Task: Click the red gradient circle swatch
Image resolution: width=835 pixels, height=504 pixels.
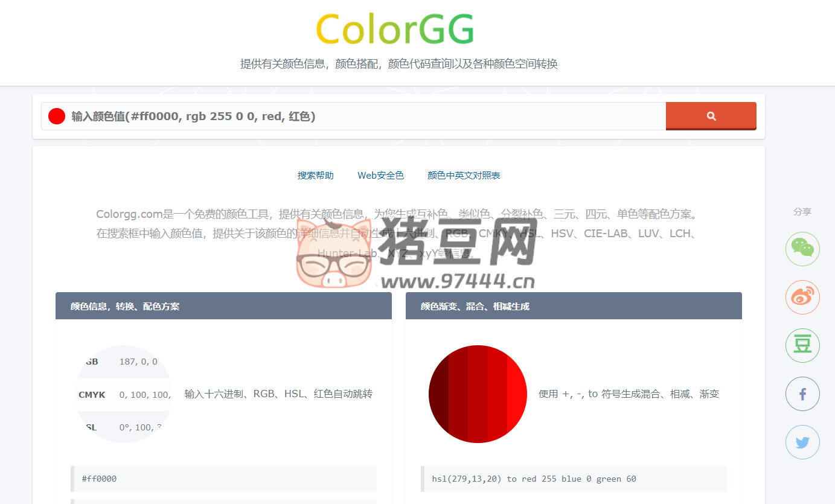Action: point(478,394)
